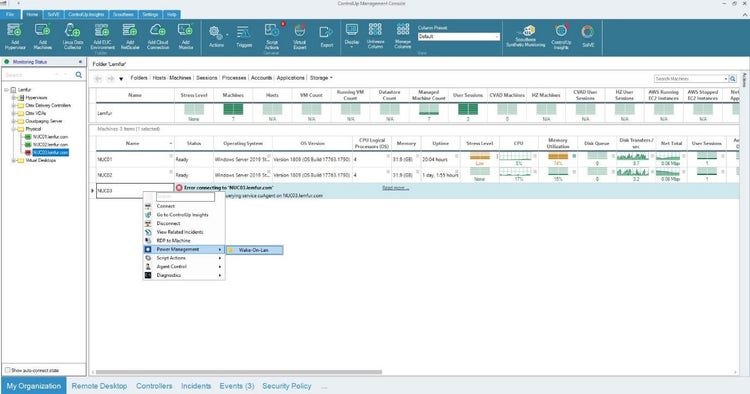Image resolution: width=750 pixels, height=394 pixels.
Task: Click the Add Cloud Connection icon
Action: click(158, 36)
